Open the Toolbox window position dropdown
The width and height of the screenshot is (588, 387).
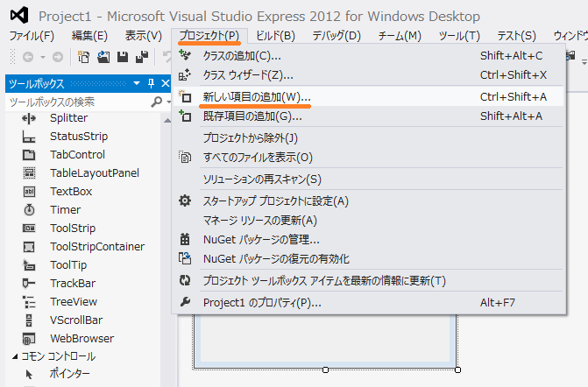coord(137,83)
